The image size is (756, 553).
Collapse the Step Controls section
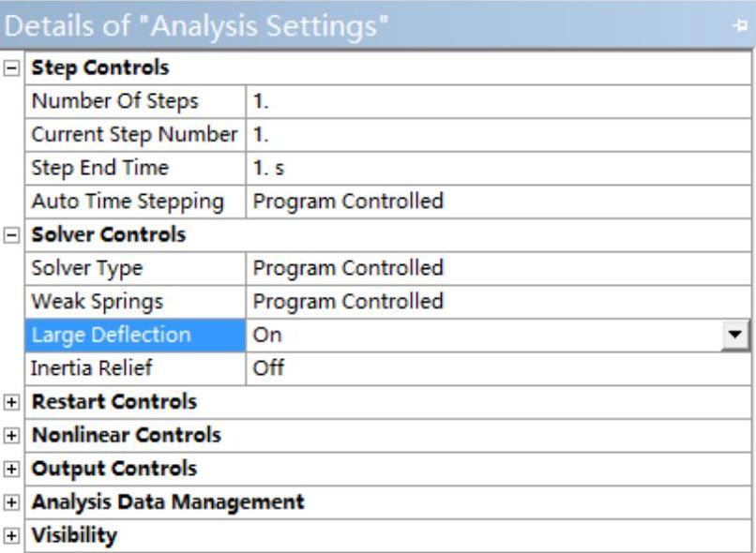click(x=11, y=67)
